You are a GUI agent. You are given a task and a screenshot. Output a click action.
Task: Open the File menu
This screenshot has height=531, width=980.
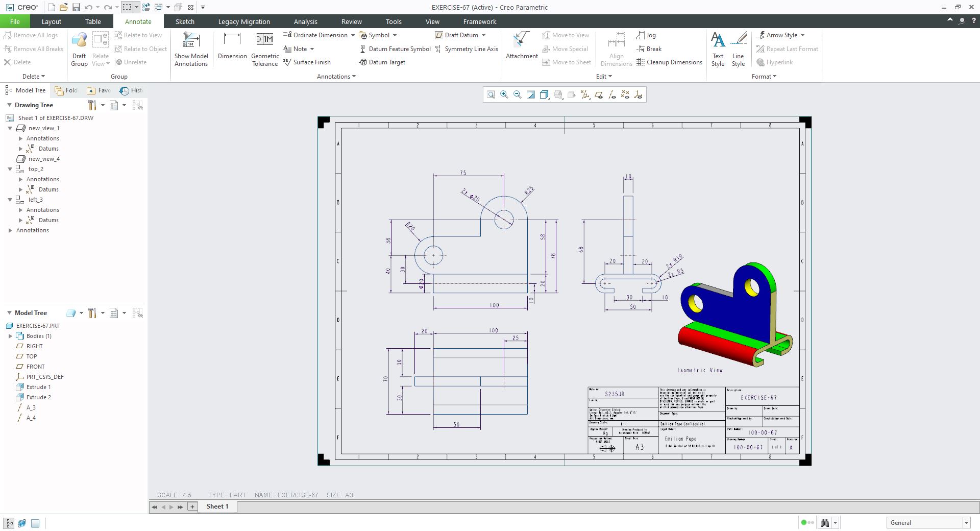coord(15,21)
